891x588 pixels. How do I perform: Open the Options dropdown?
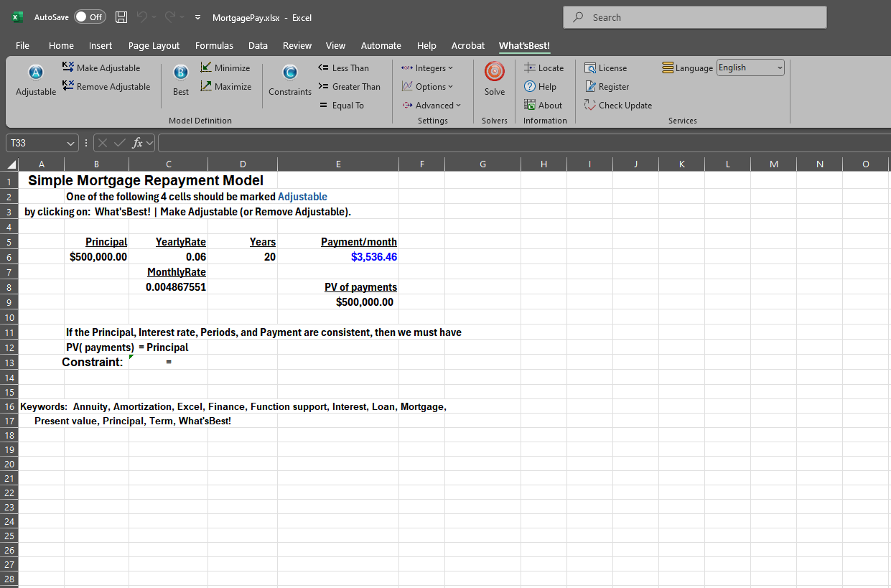[x=427, y=87]
